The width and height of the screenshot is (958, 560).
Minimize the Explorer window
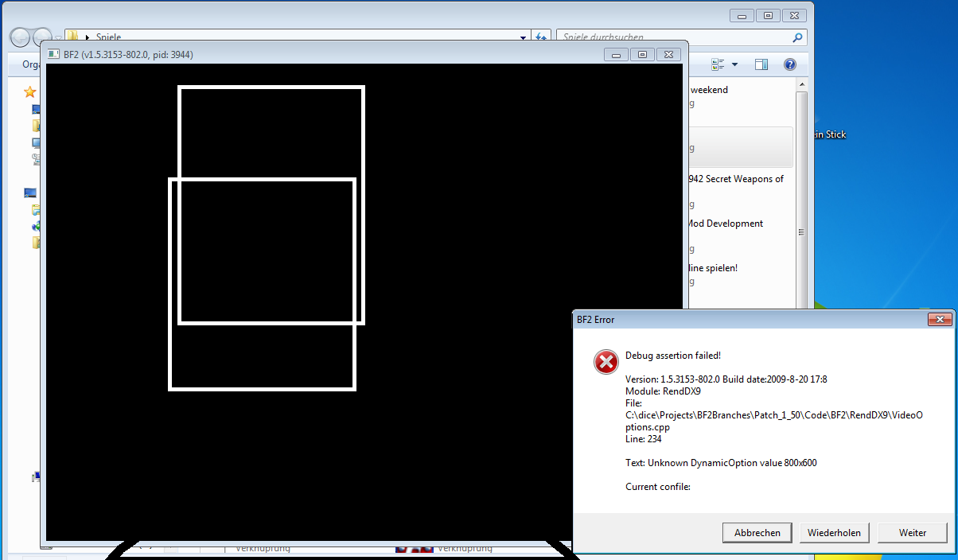(x=742, y=15)
